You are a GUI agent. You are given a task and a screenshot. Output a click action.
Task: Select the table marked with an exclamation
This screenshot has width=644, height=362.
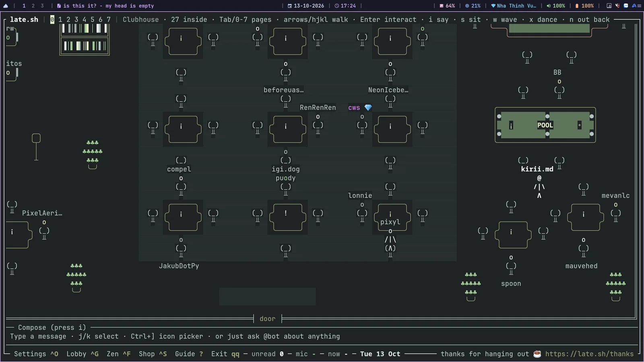[287, 217]
